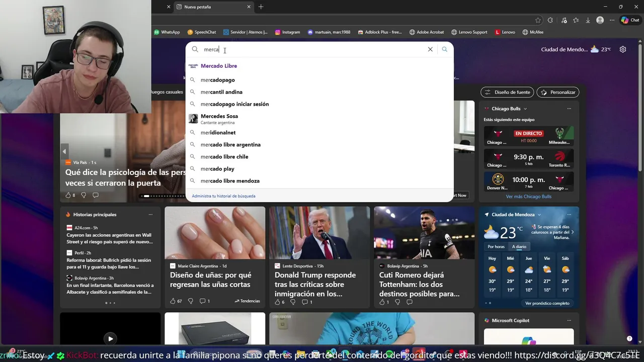Open the downloads arrow icon
Viewport: 644px width, 362px height.
coord(588,20)
